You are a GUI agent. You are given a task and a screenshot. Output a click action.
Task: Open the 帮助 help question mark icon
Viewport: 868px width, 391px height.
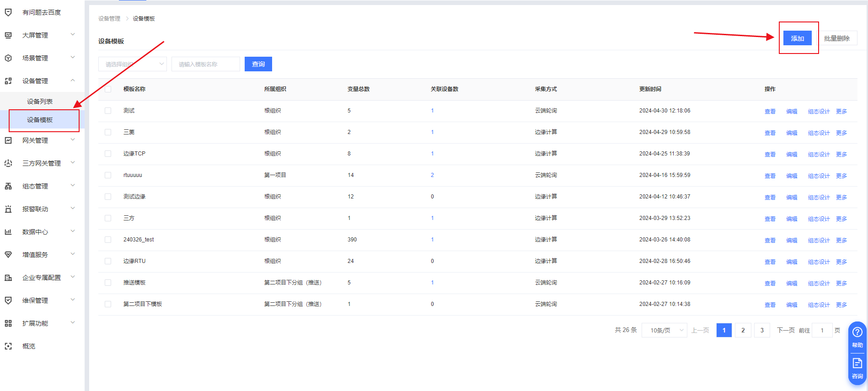click(857, 332)
